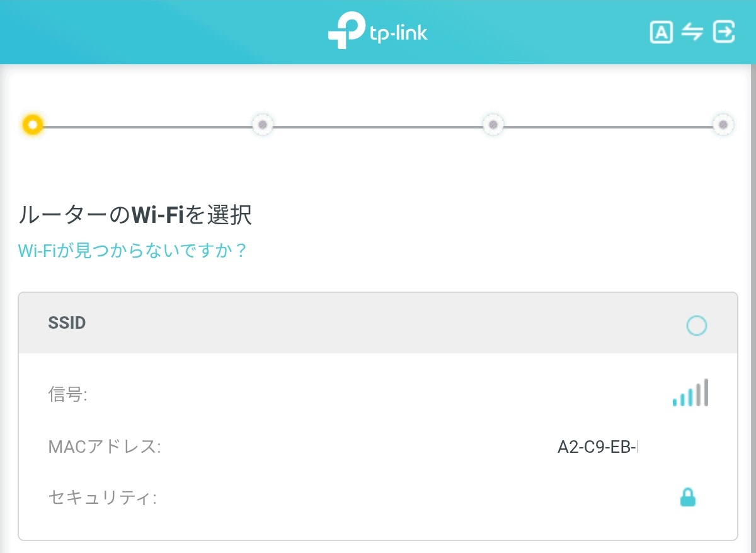Click the 'ルーターのWi-Fiを選択' heading
The width and height of the screenshot is (756, 553).
135,215
